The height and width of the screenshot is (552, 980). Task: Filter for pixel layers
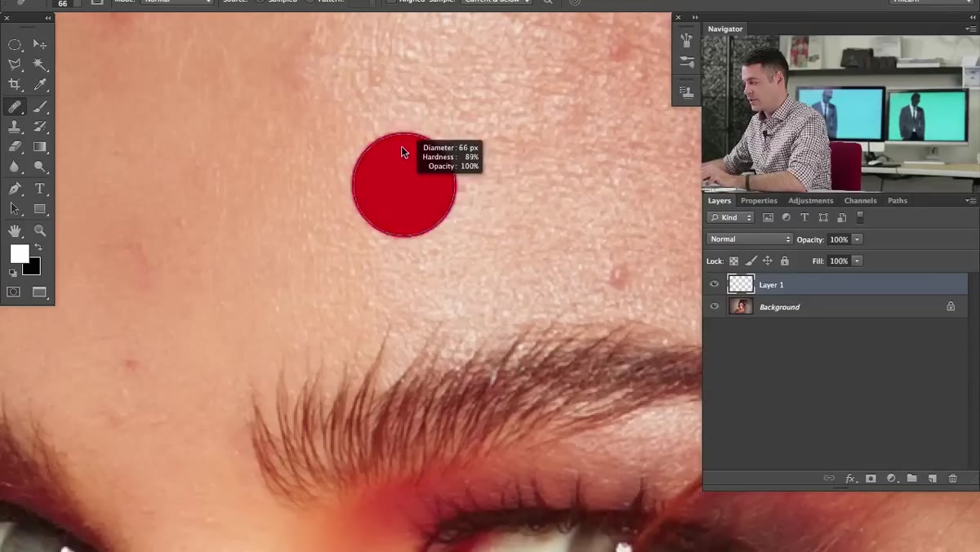point(768,218)
